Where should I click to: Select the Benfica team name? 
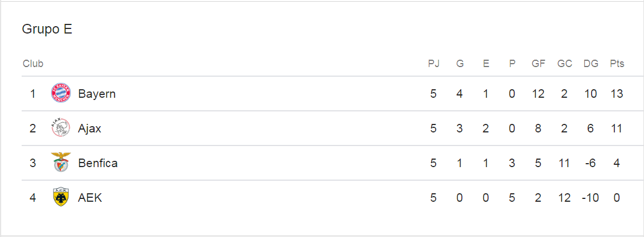pos(98,163)
